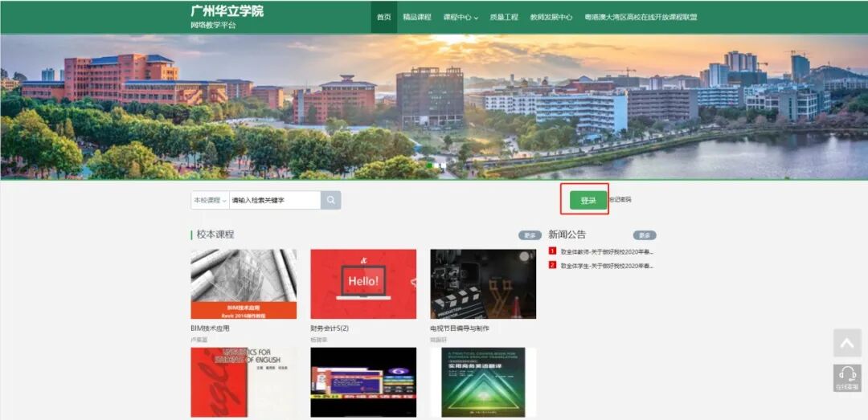The width and height of the screenshot is (868, 420).
Task: Click the search magnifier icon button
Action: [x=330, y=200]
